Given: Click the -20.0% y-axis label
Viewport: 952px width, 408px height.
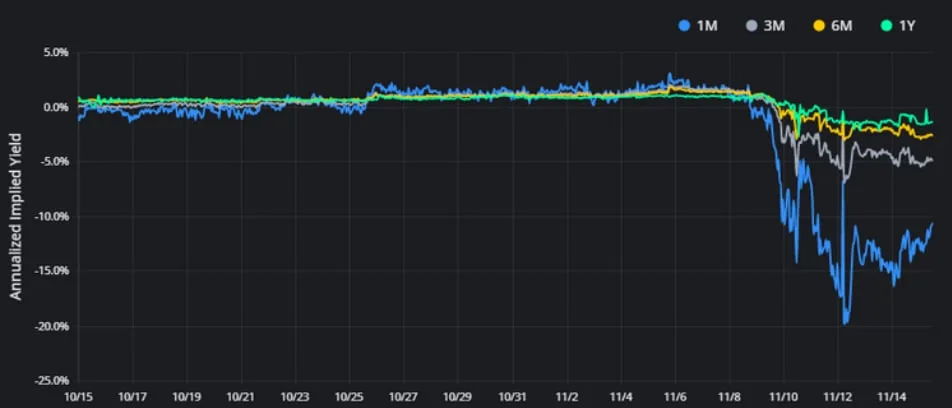Looking at the screenshot, I should [x=51, y=327].
